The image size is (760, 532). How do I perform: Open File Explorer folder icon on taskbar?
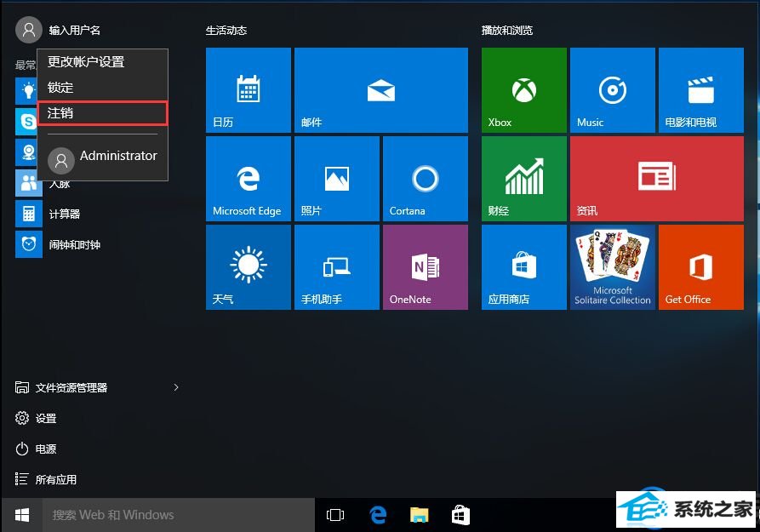[x=420, y=515]
